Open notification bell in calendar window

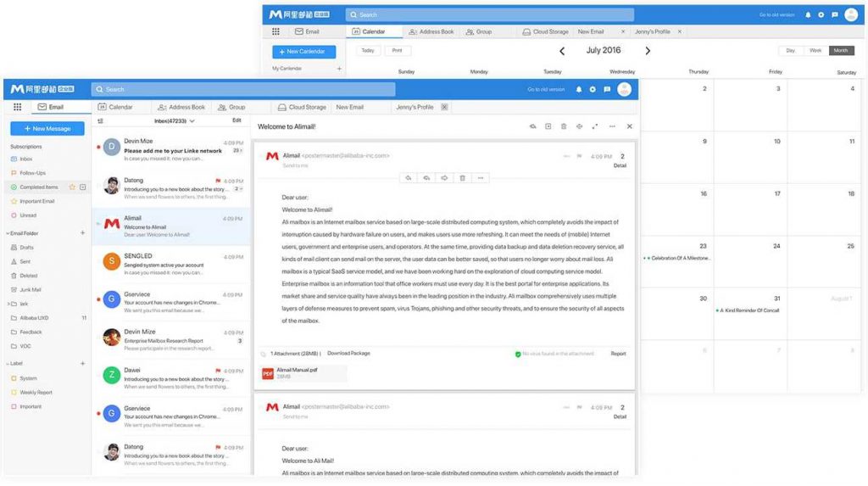[808, 15]
